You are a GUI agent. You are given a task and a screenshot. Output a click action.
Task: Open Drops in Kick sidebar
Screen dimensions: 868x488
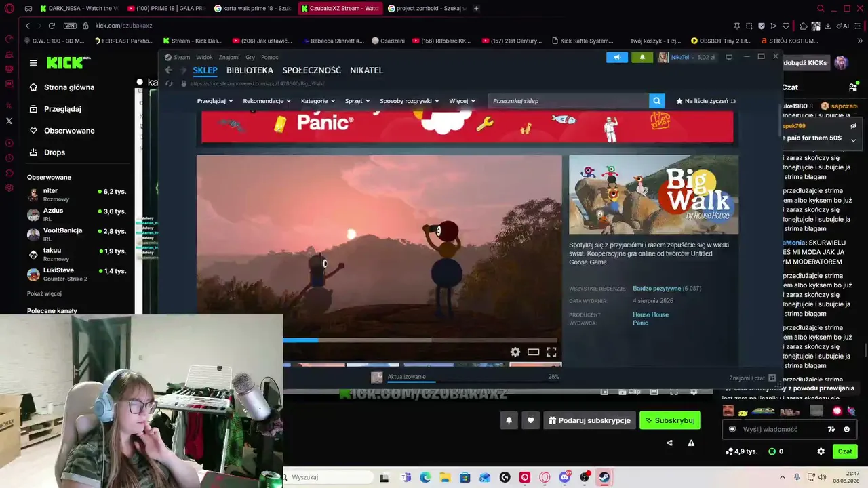54,152
